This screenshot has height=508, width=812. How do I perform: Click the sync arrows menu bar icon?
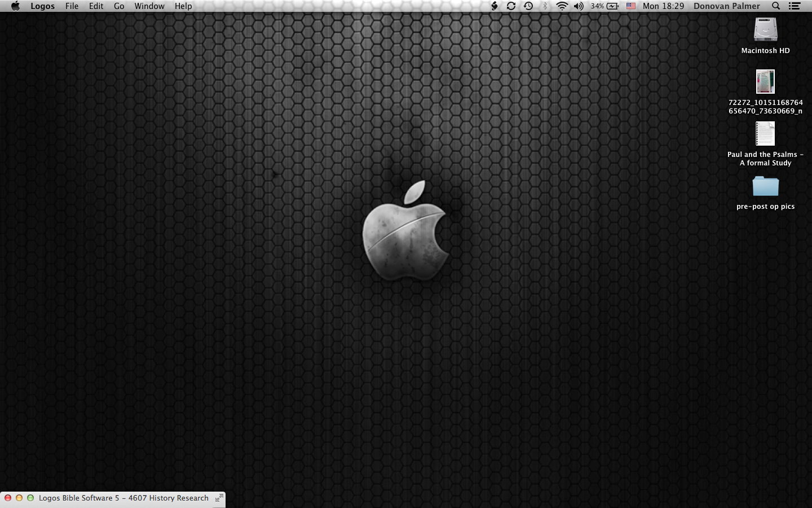pyautogui.click(x=511, y=6)
